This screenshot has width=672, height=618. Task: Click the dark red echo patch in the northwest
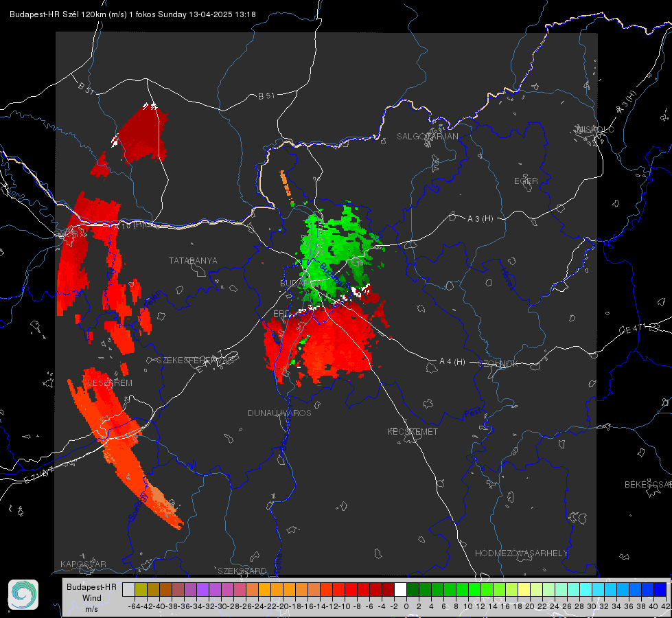pyautogui.click(x=143, y=135)
